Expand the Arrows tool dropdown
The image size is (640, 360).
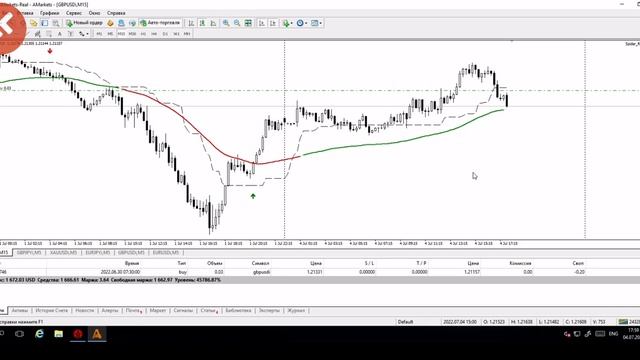(87, 34)
